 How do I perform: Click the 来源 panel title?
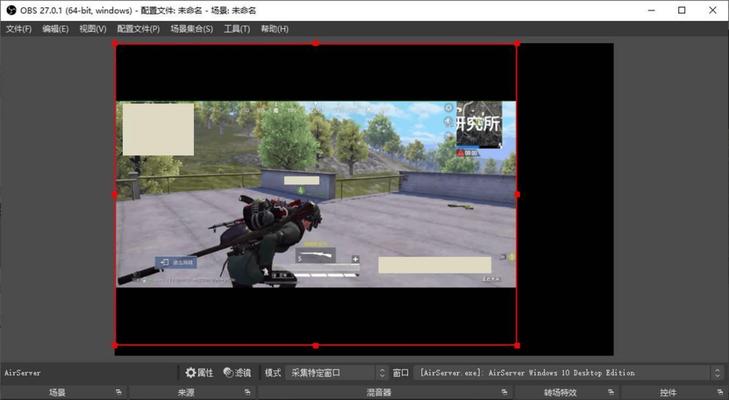point(186,393)
